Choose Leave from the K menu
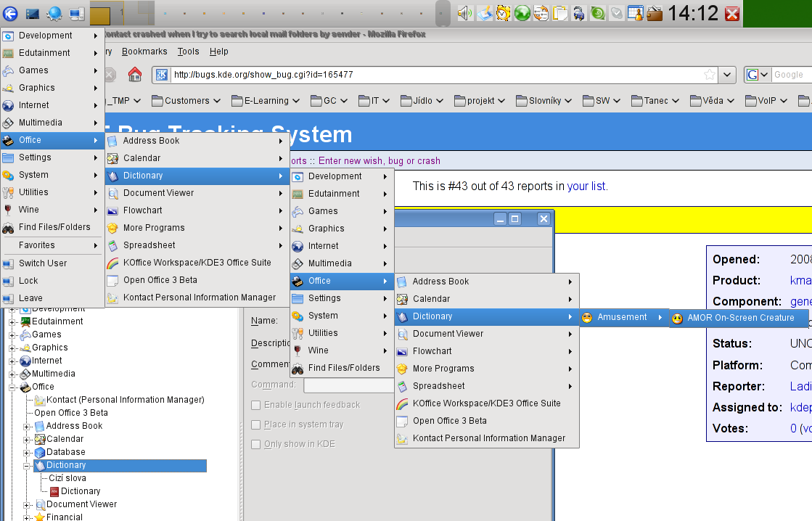Viewport: 812px width, 521px height. coord(53,298)
